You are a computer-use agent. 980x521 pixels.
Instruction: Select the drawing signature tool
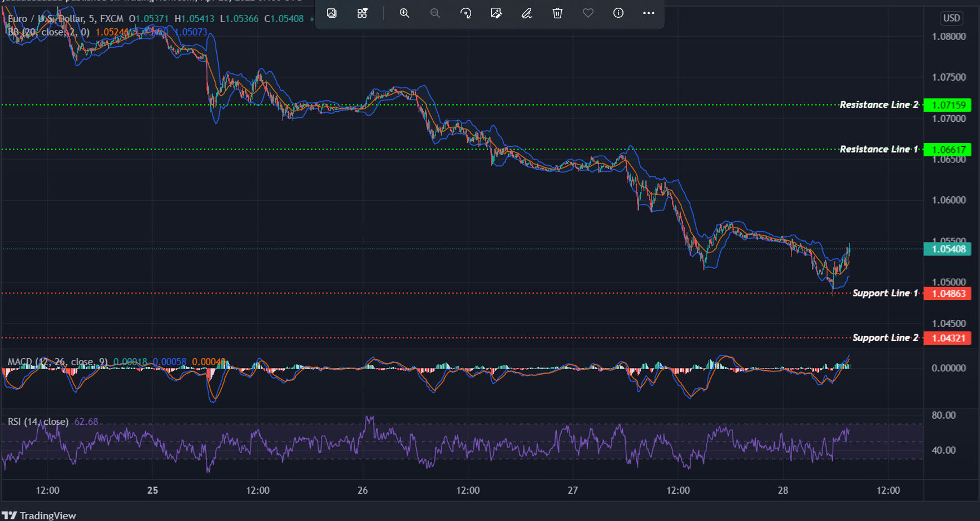click(x=526, y=13)
